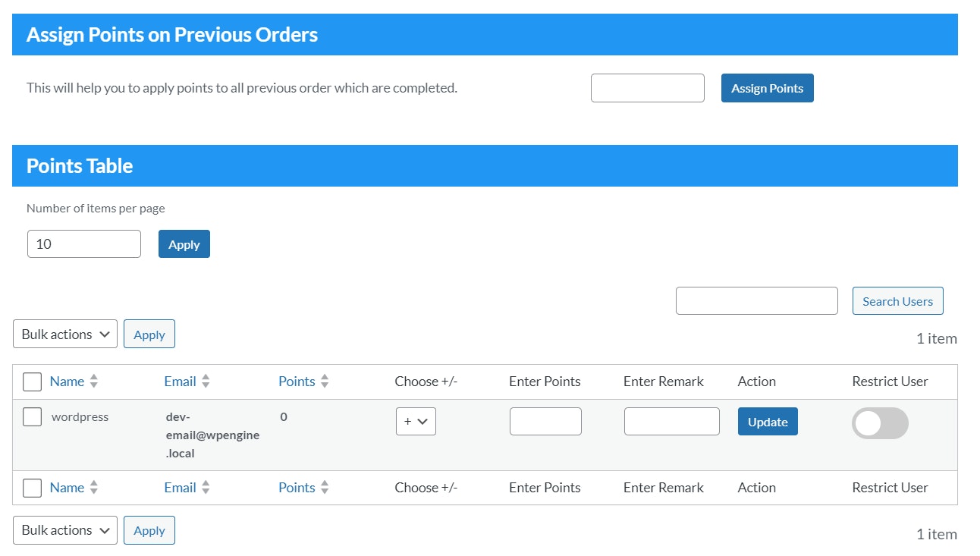Click the header Choose +/- column label
980x556 pixels.
[x=426, y=382]
